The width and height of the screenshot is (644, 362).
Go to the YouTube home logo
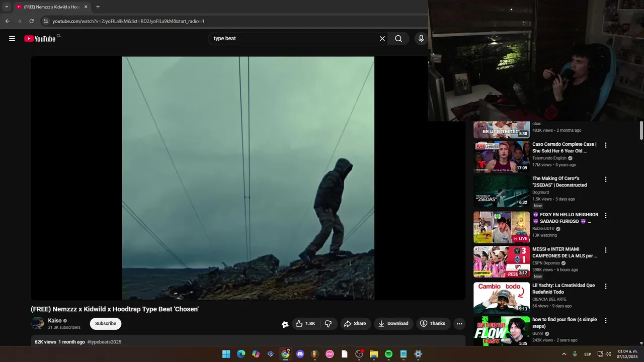(x=40, y=39)
